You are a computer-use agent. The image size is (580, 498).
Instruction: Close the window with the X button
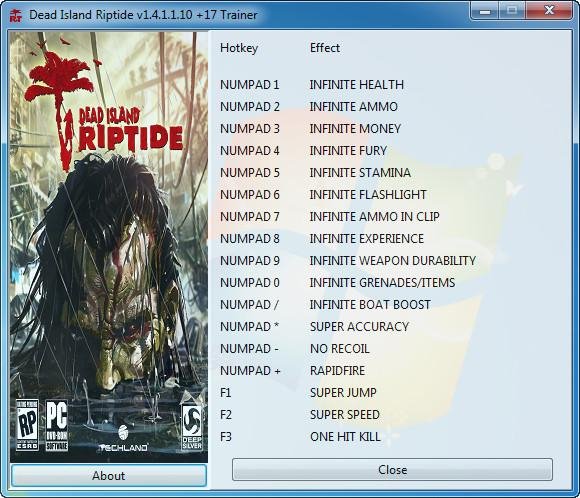[549, 11]
